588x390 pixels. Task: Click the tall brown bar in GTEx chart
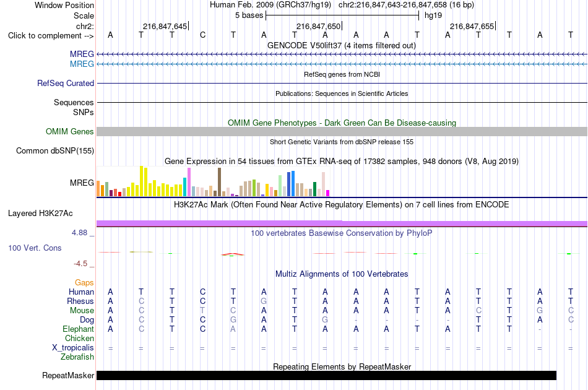point(219,182)
